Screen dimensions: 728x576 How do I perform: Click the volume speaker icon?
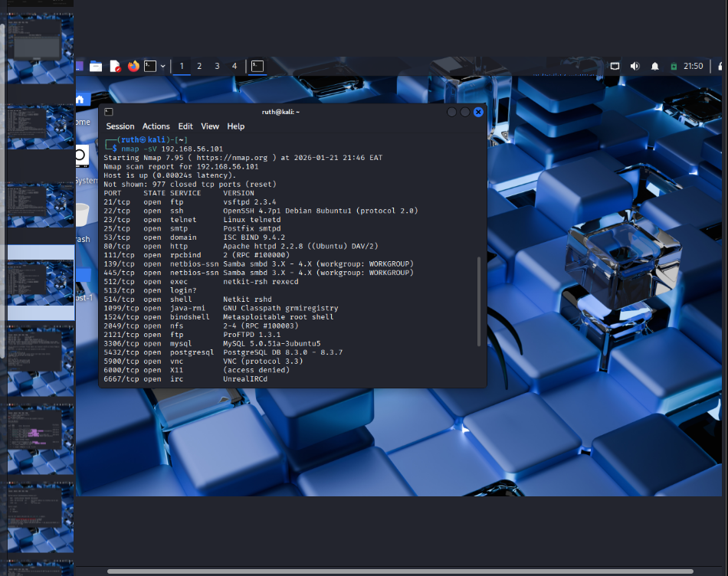pyautogui.click(x=635, y=67)
